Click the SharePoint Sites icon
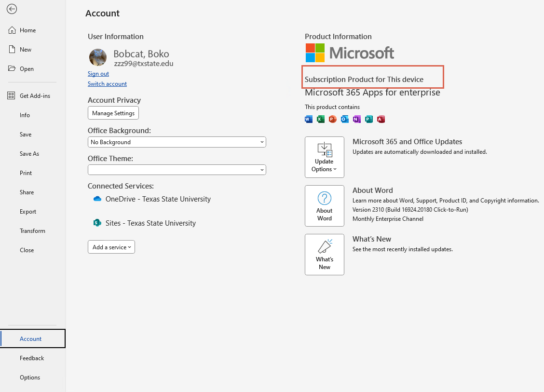Image resolution: width=544 pixels, height=392 pixels. [97, 223]
